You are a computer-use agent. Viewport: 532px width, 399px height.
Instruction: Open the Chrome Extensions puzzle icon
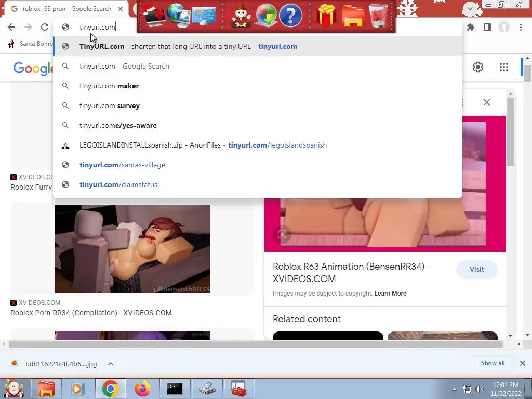point(471,27)
